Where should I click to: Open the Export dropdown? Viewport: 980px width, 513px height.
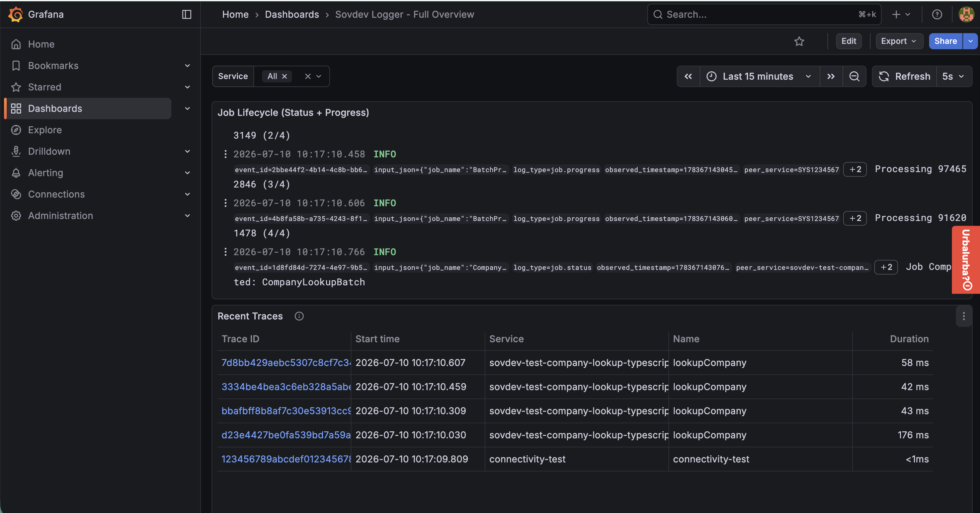pos(899,41)
